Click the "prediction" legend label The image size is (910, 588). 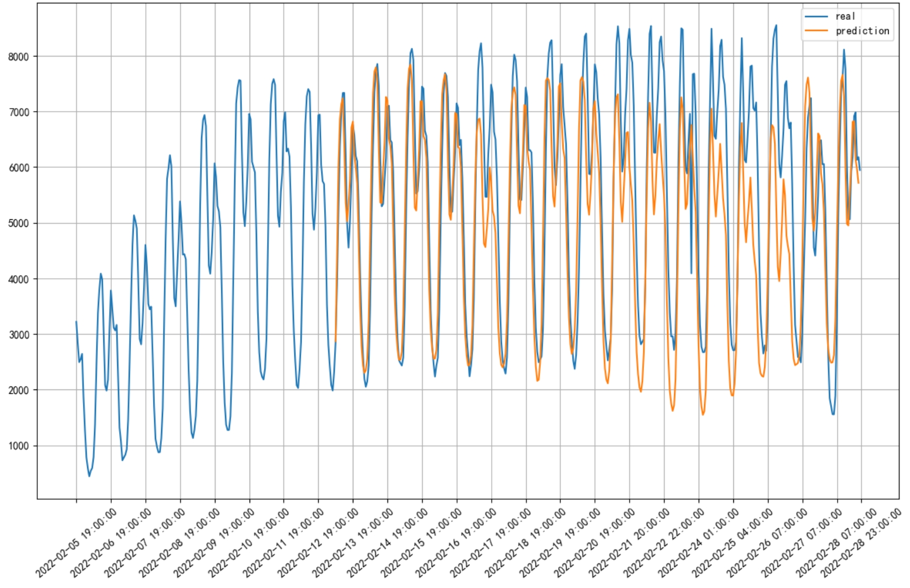(x=862, y=31)
